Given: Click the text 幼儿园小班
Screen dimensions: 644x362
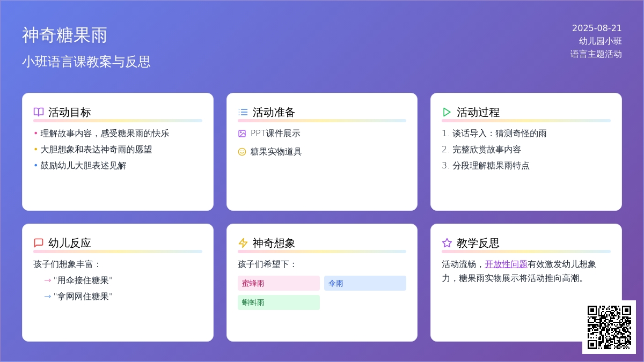Looking at the screenshot, I should 601,41.
